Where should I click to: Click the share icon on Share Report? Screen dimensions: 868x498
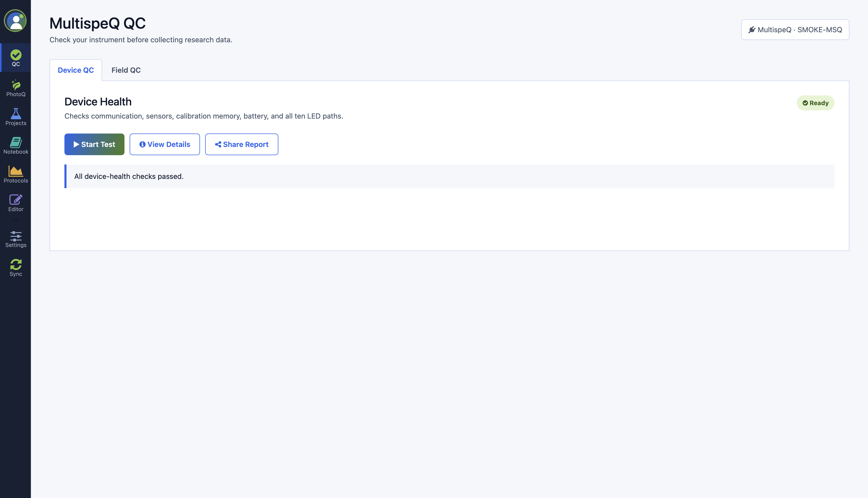(x=218, y=144)
